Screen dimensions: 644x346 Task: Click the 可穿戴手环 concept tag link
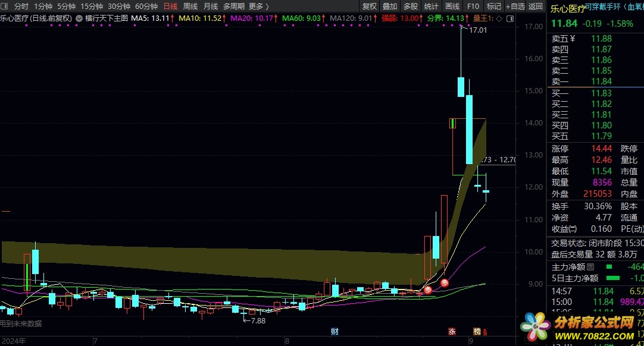[604, 7]
